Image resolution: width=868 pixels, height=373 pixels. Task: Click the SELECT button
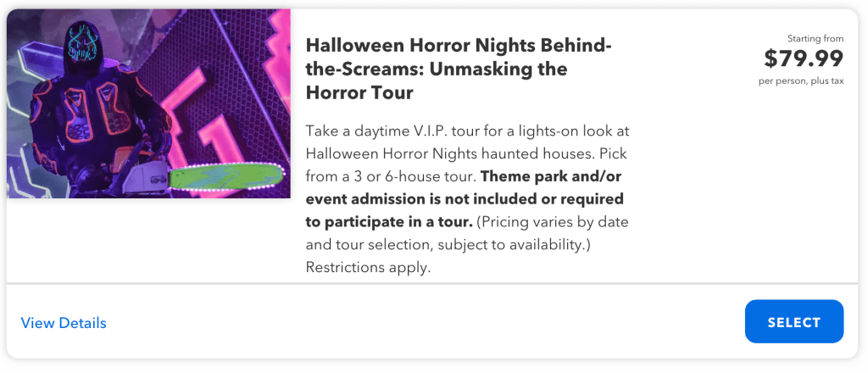pos(793,322)
